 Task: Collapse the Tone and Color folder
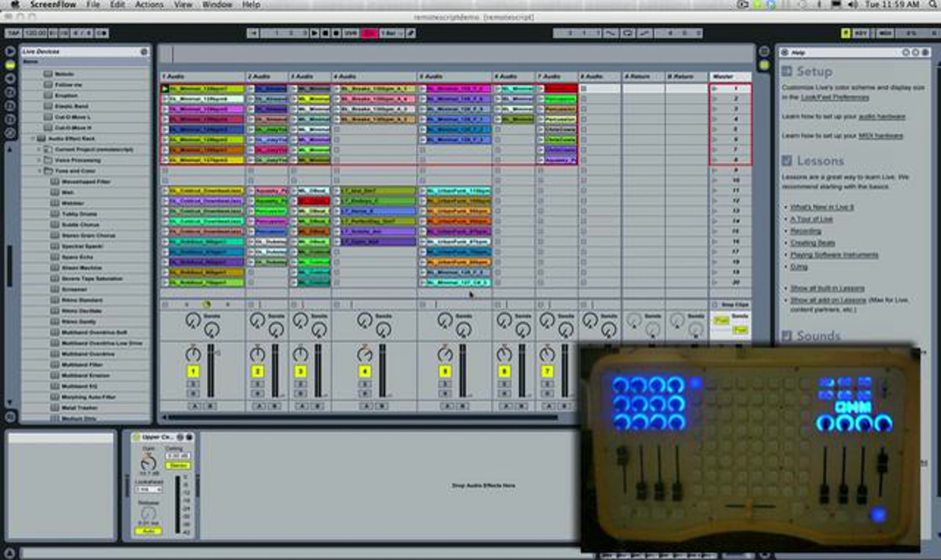[39, 171]
